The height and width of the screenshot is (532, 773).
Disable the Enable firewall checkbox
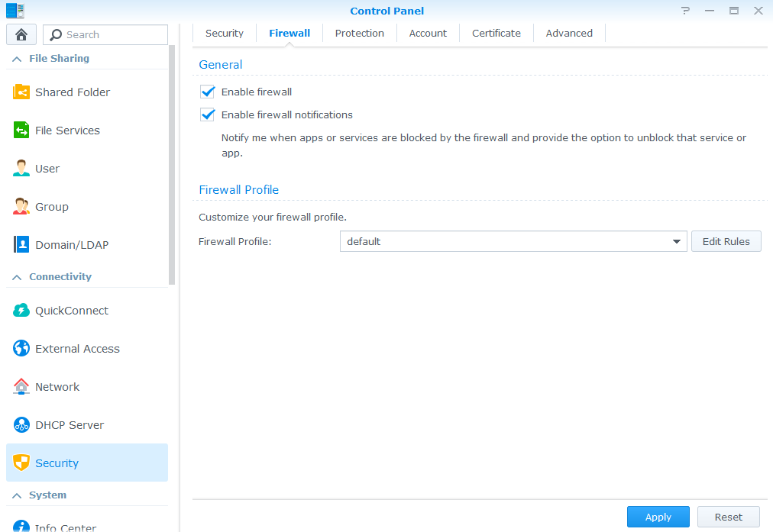click(x=207, y=92)
